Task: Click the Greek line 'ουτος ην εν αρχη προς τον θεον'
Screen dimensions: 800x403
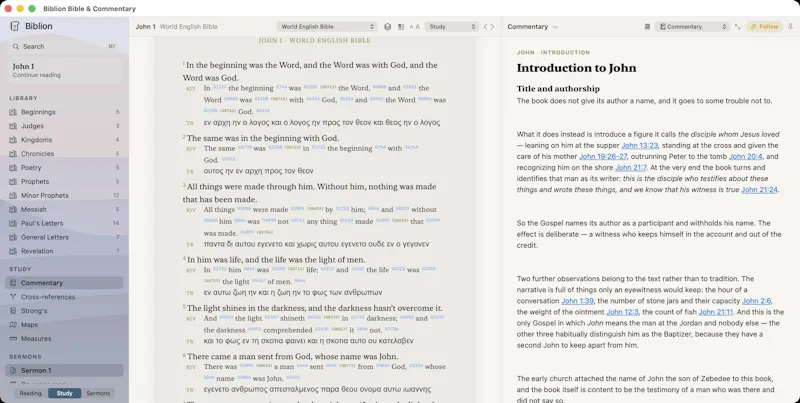Action: (259, 171)
